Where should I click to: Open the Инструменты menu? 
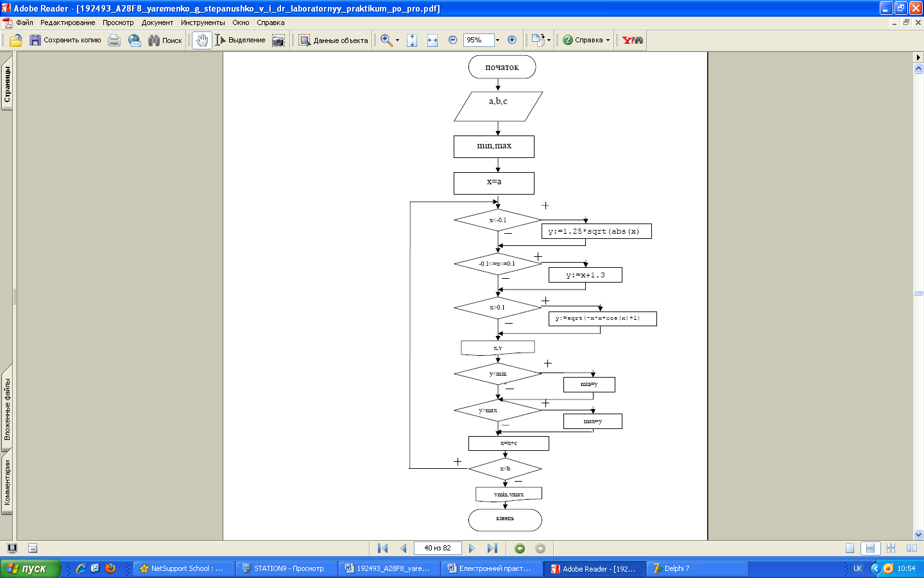tap(203, 22)
